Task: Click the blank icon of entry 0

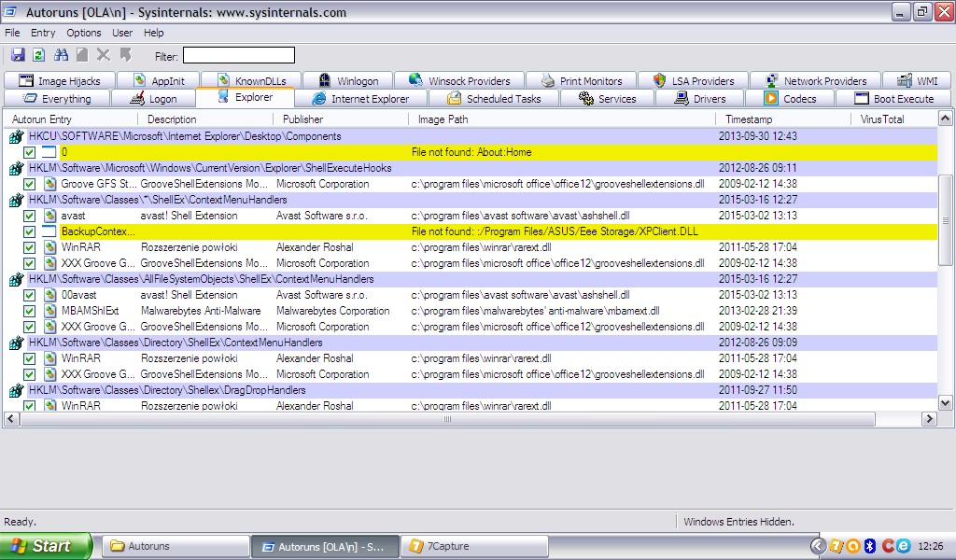Action: [49, 152]
